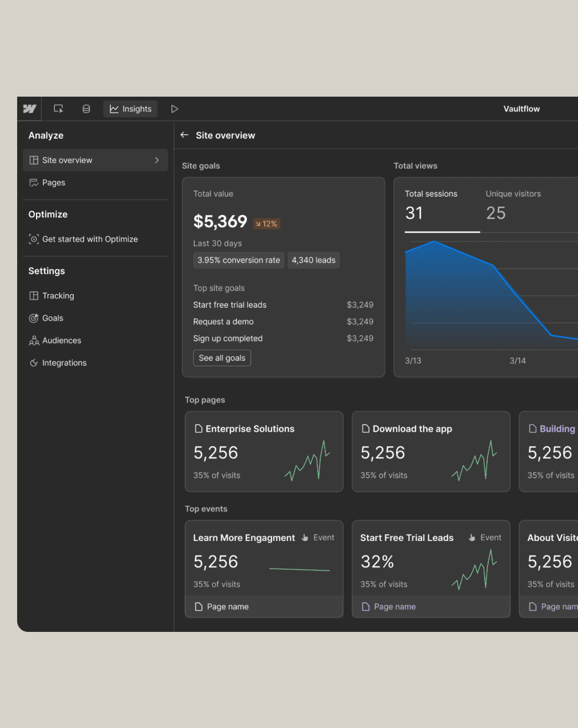The width and height of the screenshot is (578, 728).
Task: Open Goals settings
Action: [x=53, y=318]
